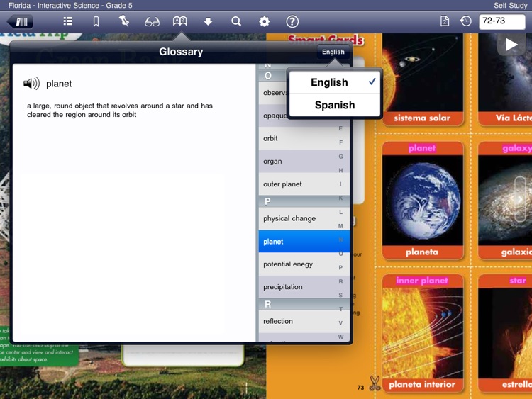532x399 pixels.
Task: Open the planeta Earth smart card
Action: [423, 201]
